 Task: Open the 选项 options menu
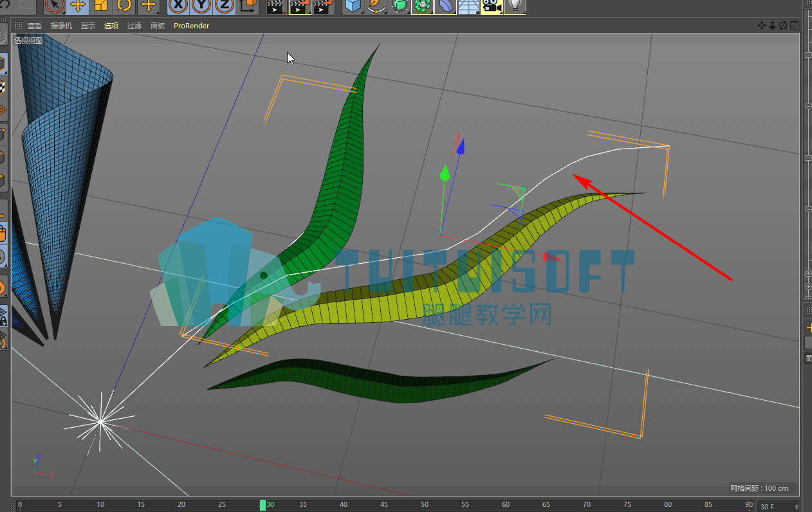[111, 26]
